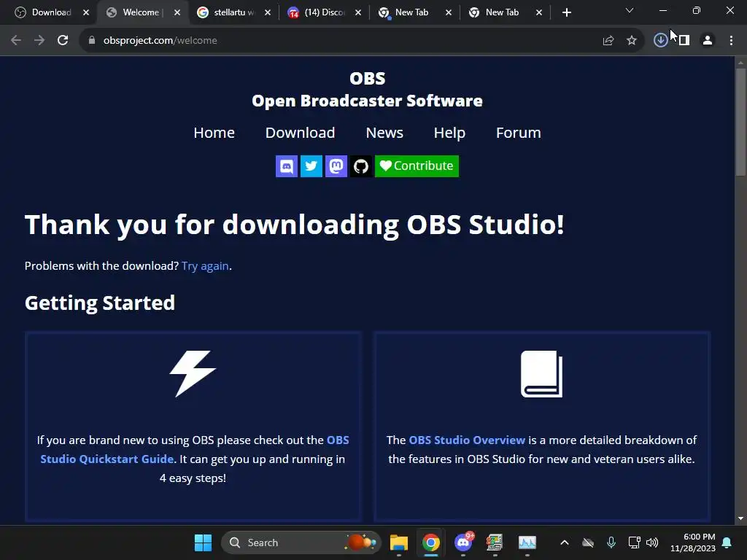Click the lightning bolt Quickstart icon

193,374
